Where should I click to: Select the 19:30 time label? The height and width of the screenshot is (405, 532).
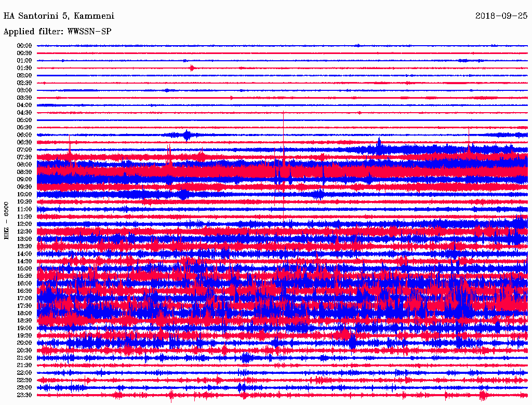tap(24, 335)
